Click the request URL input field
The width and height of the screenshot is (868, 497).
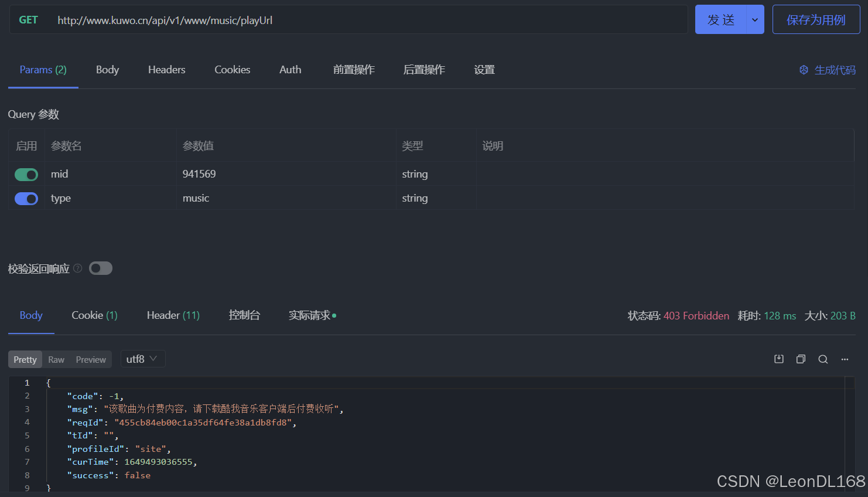369,20
